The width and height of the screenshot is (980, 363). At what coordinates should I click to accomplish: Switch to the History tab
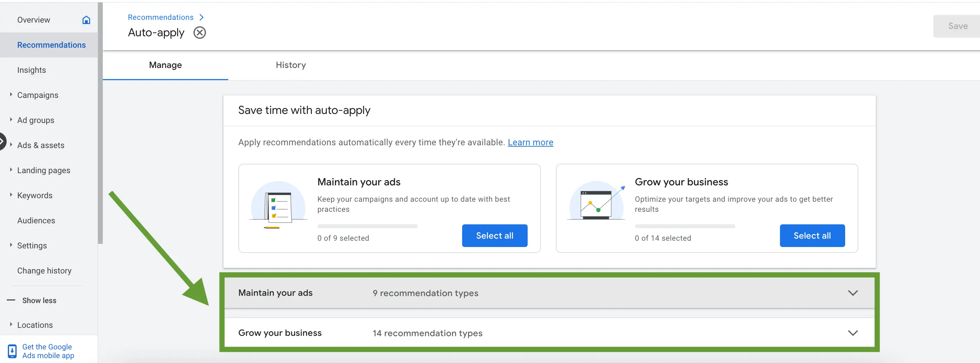[x=291, y=65]
